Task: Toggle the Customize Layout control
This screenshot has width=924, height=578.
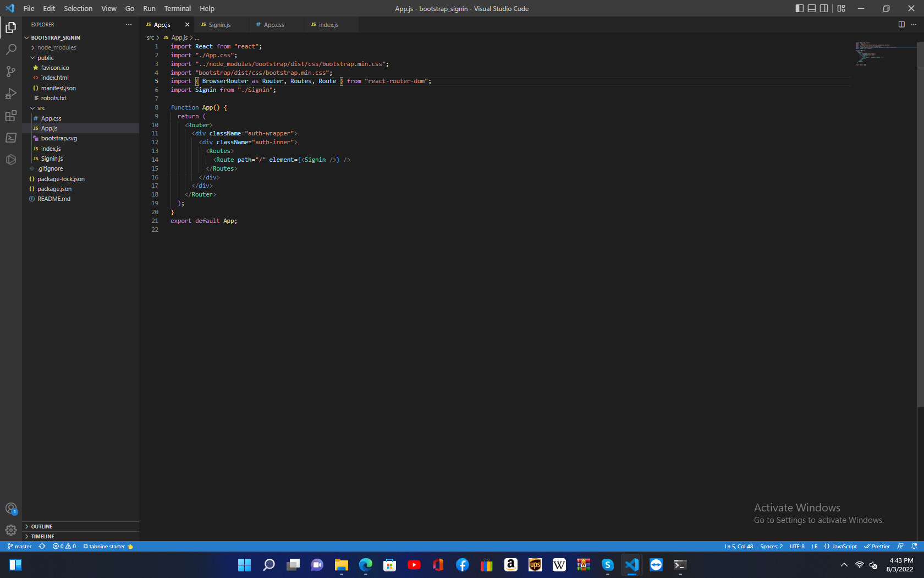Action: click(840, 8)
